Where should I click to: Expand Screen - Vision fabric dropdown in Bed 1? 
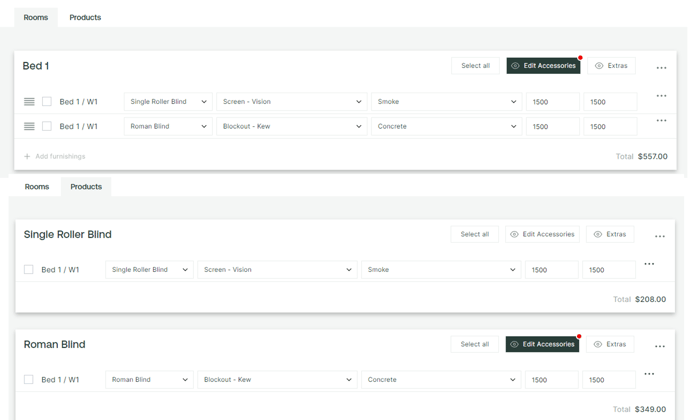click(292, 101)
